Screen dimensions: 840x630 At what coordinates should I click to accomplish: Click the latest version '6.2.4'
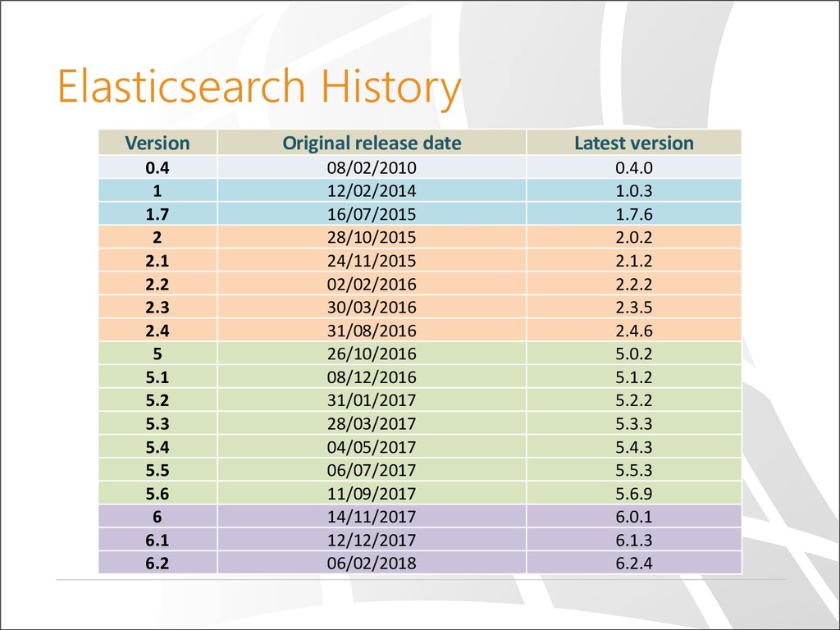(x=634, y=564)
